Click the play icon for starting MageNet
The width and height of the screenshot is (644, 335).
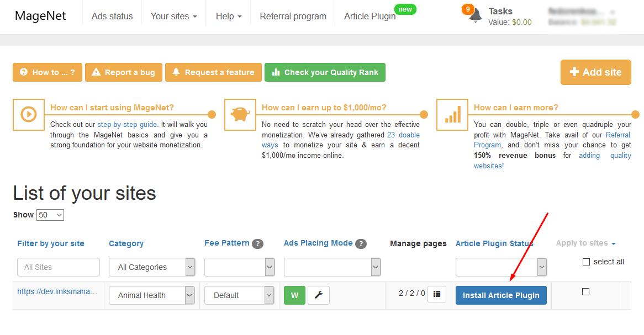[29, 115]
